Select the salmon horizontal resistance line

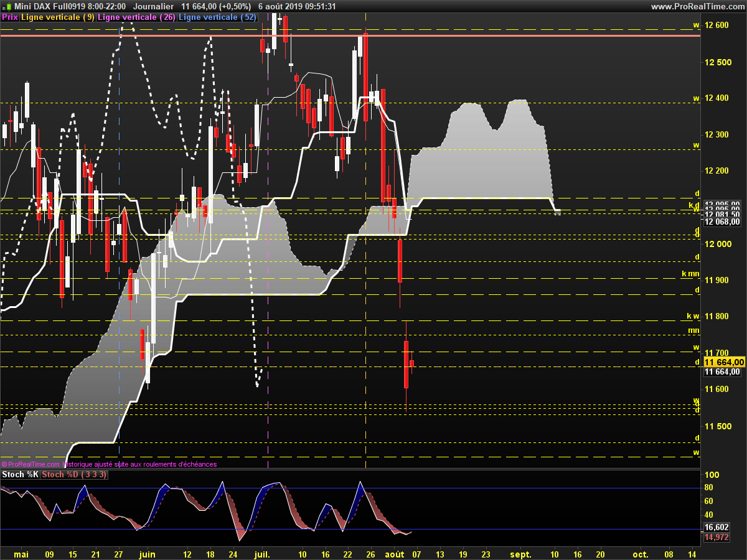[350, 35]
